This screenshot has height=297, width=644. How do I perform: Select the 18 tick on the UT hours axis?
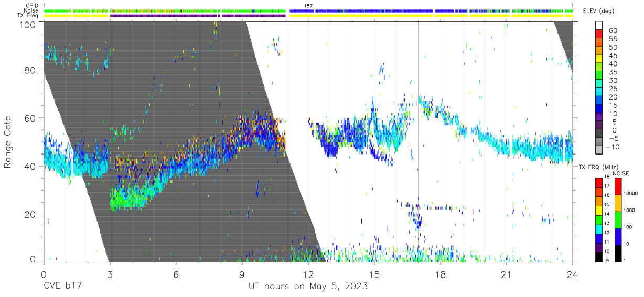click(x=440, y=274)
